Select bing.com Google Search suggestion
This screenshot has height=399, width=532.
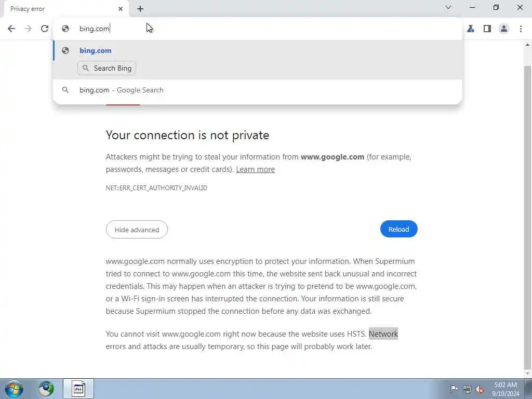122,90
